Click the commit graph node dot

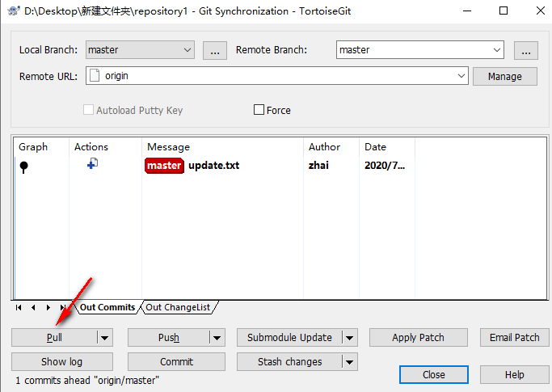coord(23,167)
